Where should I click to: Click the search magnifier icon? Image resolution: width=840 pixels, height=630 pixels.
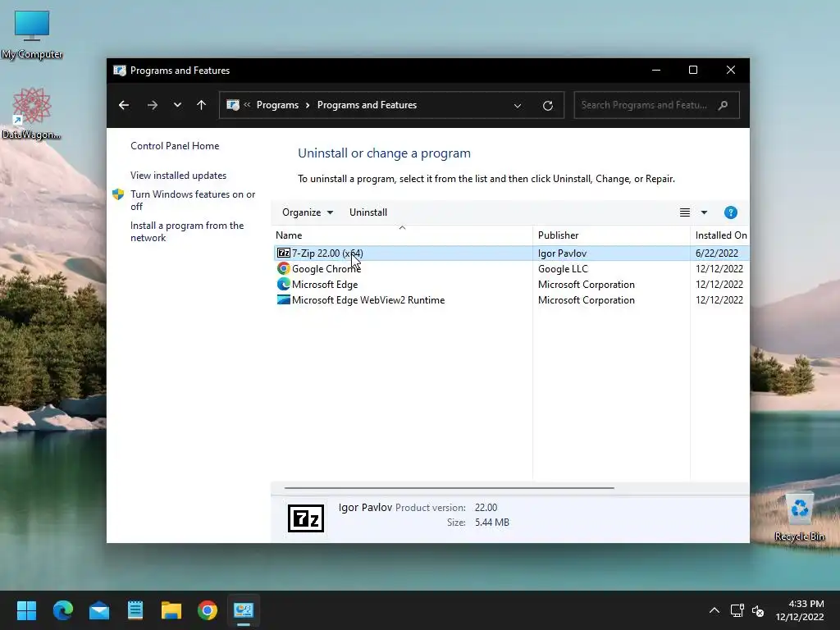pyautogui.click(x=723, y=105)
